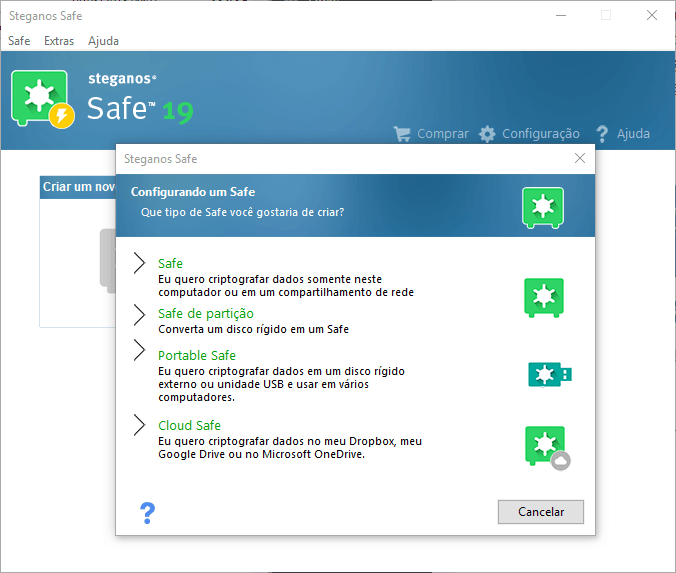The height and width of the screenshot is (573, 676).
Task: Expand the Safe de partição chevron
Action: coord(139,315)
